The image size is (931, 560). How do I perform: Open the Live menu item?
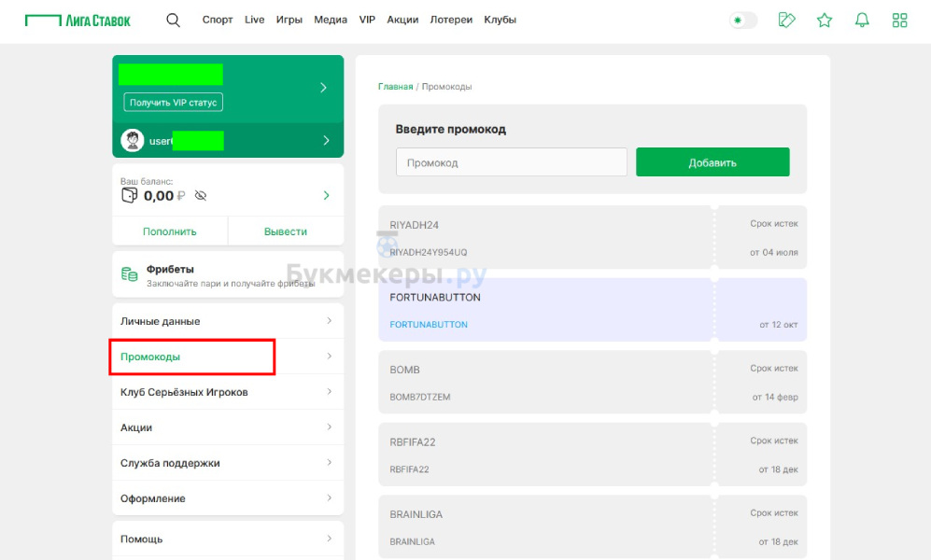click(x=255, y=20)
